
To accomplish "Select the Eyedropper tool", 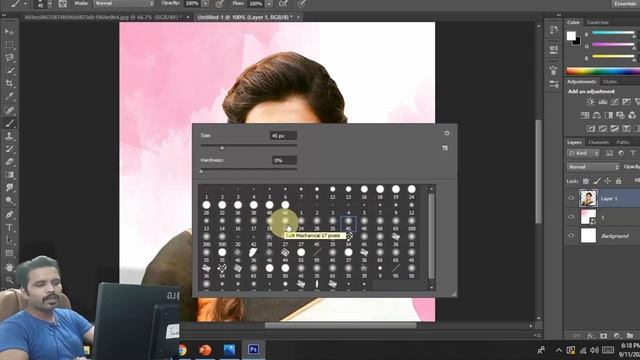I will point(9,97).
